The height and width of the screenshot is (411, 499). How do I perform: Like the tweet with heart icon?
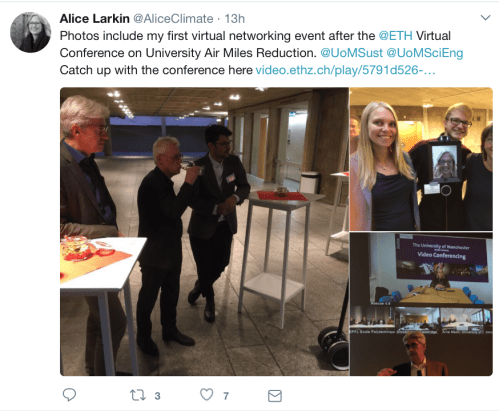coord(207,395)
